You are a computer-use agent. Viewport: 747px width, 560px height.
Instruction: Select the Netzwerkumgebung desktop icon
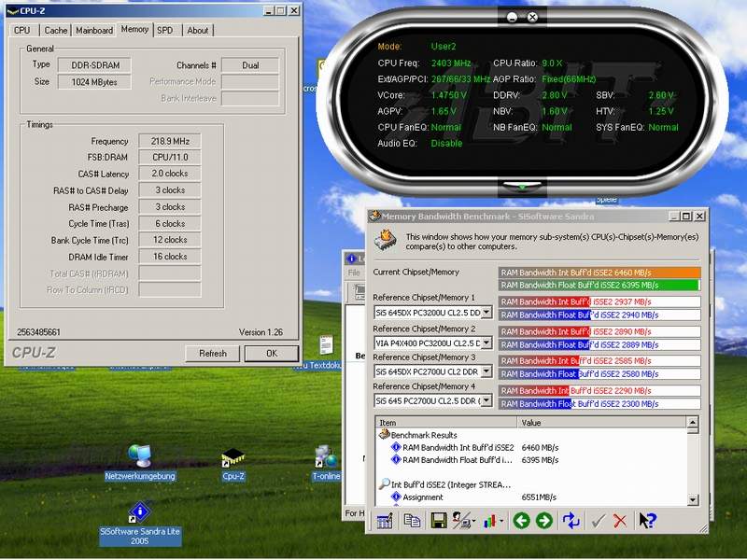(x=139, y=463)
